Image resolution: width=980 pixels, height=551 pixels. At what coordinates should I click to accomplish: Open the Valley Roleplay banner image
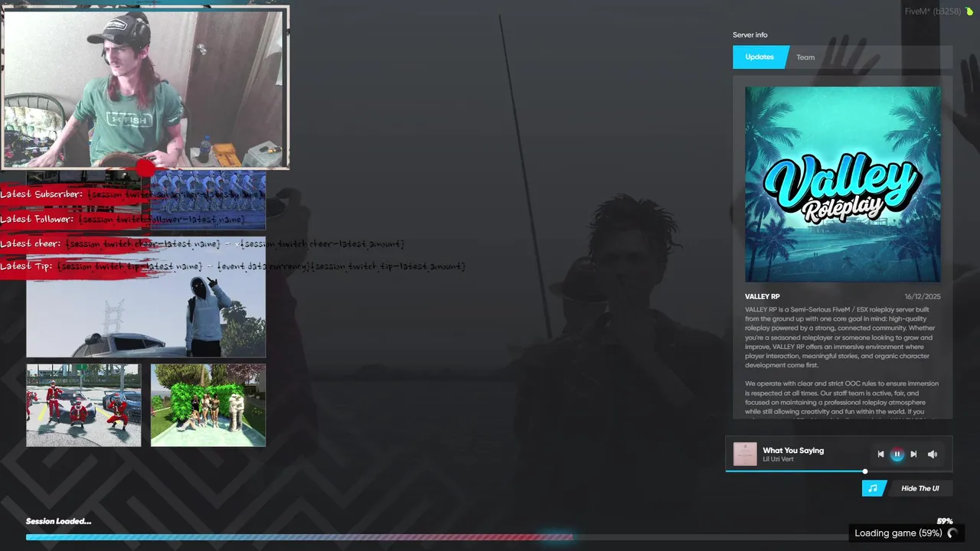click(843, 184)
